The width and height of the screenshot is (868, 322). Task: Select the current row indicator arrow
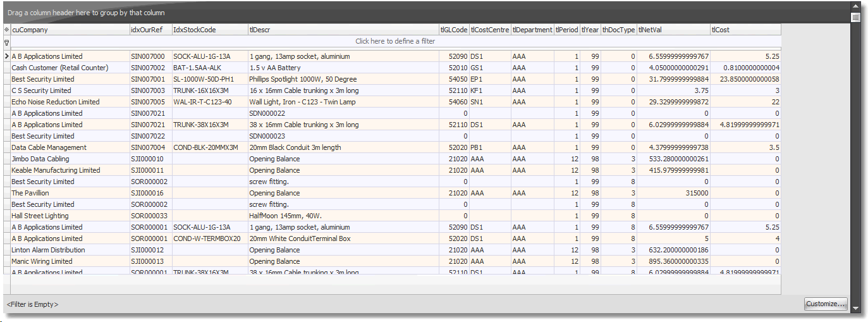[6, 57]
